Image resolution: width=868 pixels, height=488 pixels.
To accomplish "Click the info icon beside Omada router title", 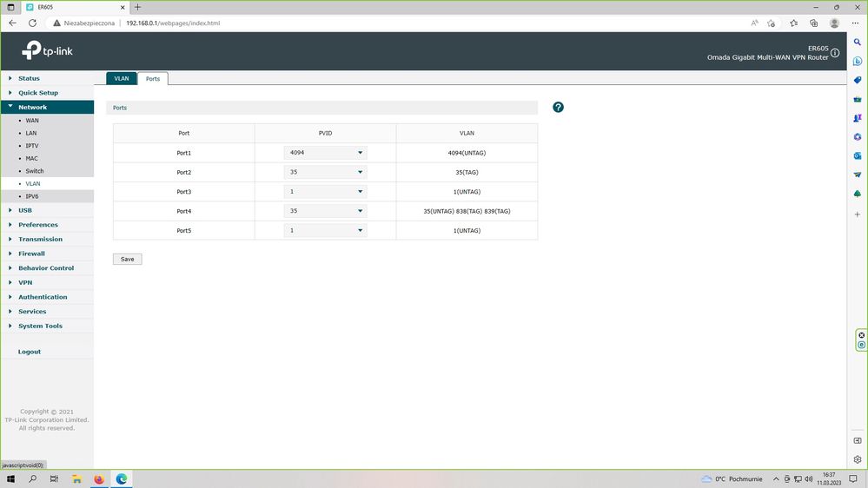I will pyautogui.click(x=835, y=53).
